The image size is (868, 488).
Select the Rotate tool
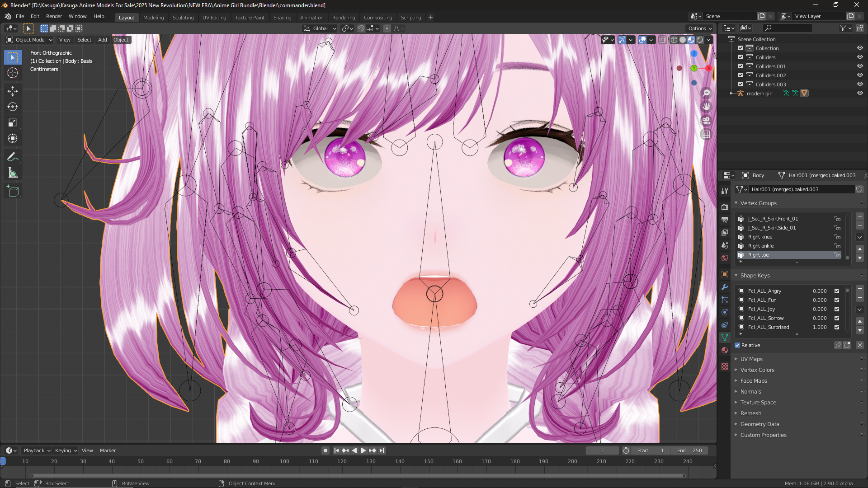[x=13, y=107]
